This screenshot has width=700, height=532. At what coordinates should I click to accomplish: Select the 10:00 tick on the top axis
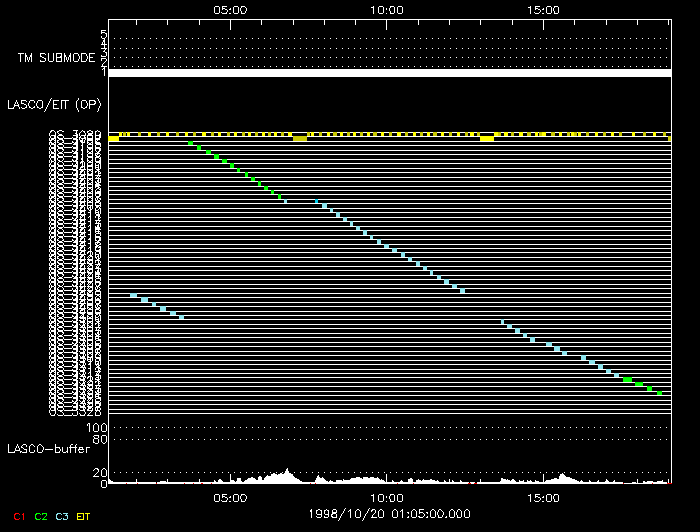click(387, 9)
